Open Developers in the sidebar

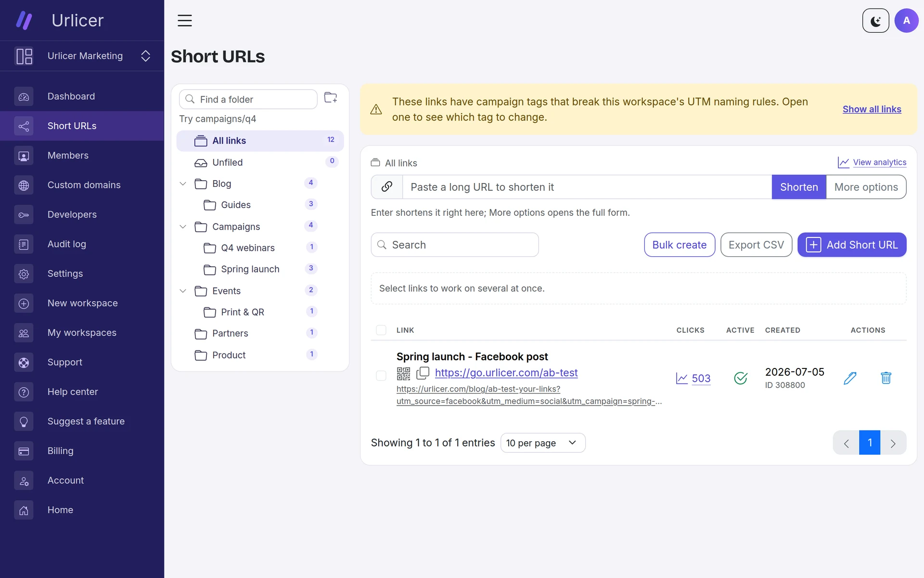click(82, 214)
